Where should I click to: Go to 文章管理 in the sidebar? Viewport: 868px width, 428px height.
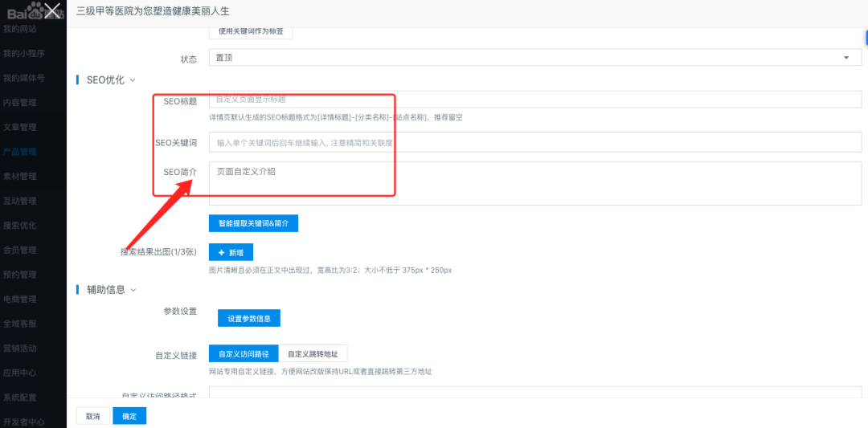tap(19, 127)
